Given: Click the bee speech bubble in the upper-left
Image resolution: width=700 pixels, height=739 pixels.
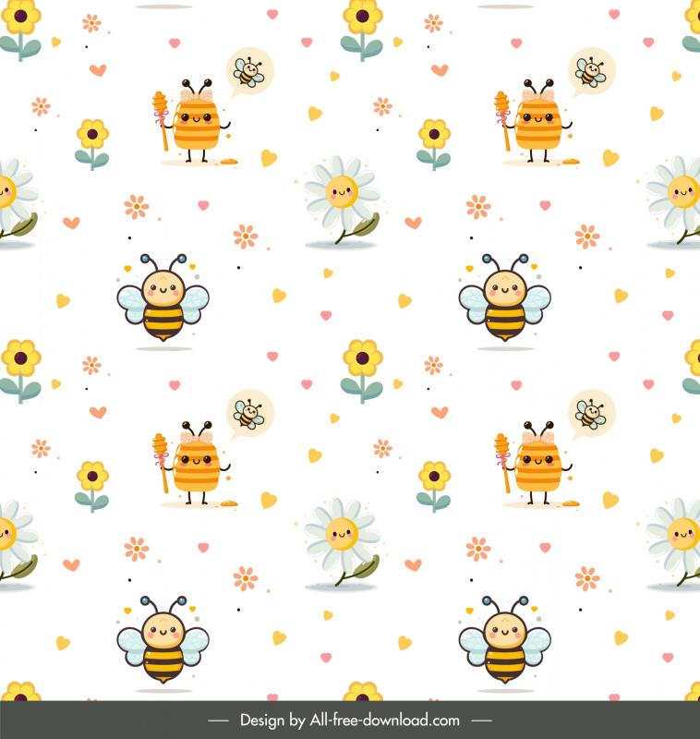Looking at the screenshot, I should [x=249, y=73].
